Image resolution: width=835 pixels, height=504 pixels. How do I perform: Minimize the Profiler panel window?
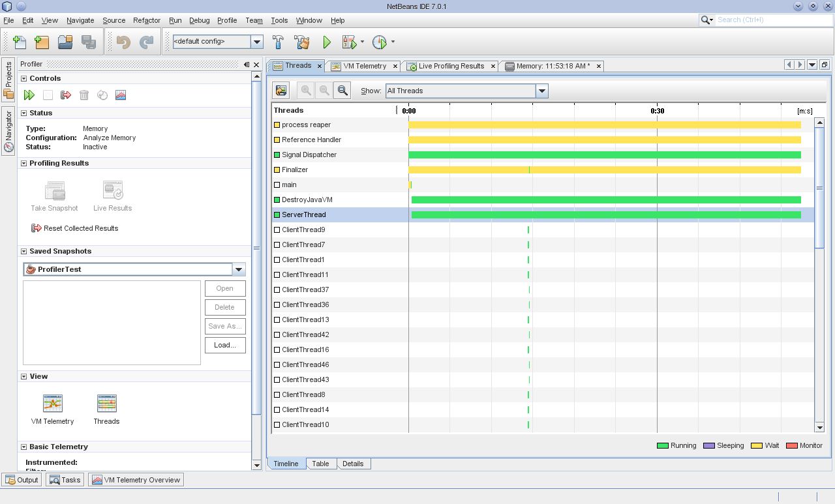247,65
